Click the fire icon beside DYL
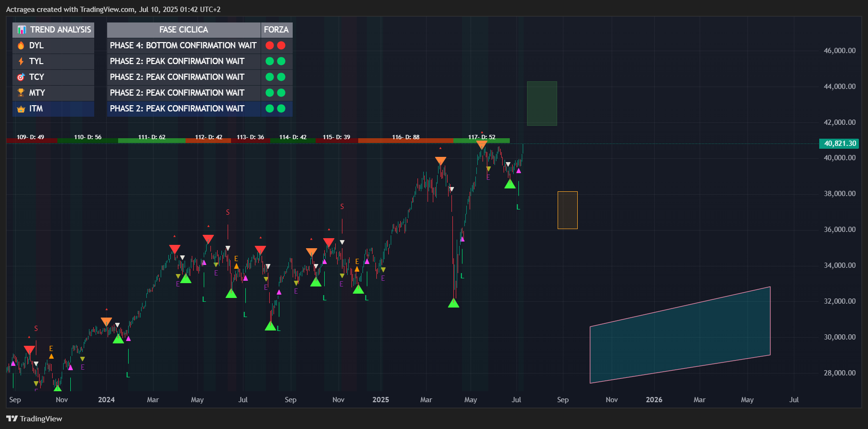The width and height of the screenshot is (868, 429). point(21,45)
